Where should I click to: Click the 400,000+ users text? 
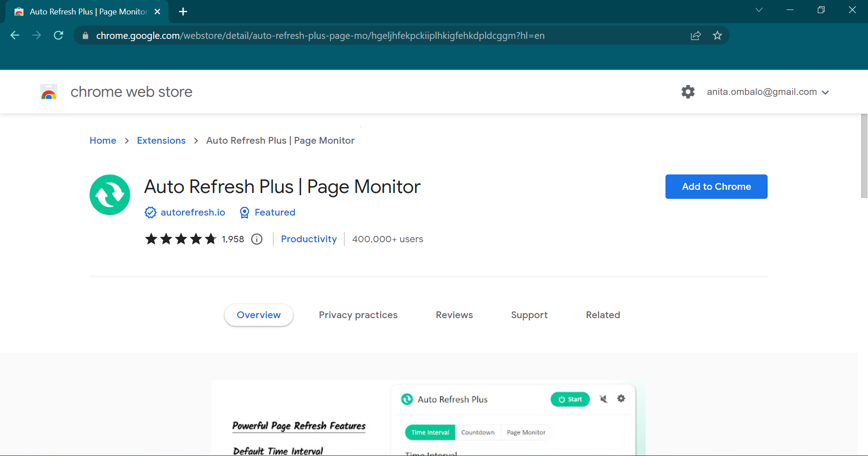tap(388, 239)
